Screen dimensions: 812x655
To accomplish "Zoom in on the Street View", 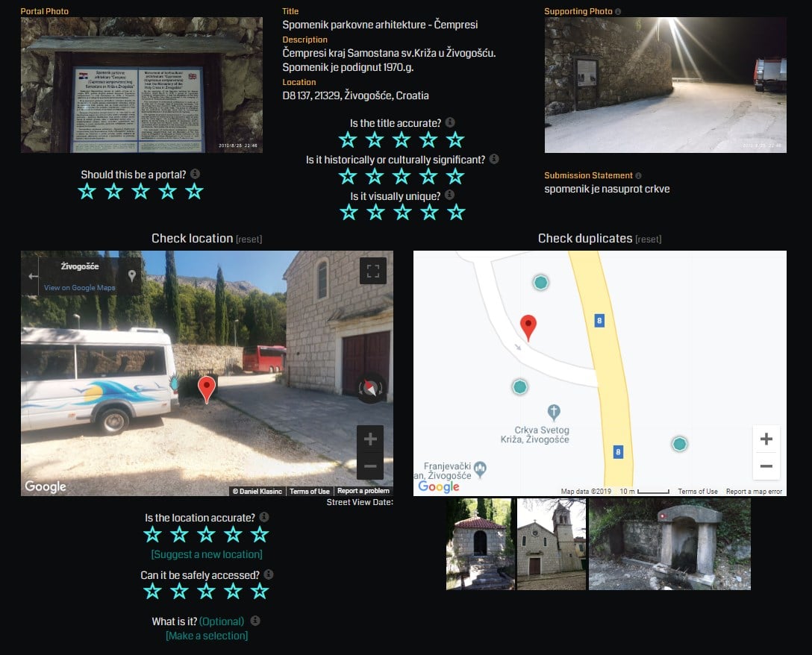I will pyautogui.click(x=370, y=439).
